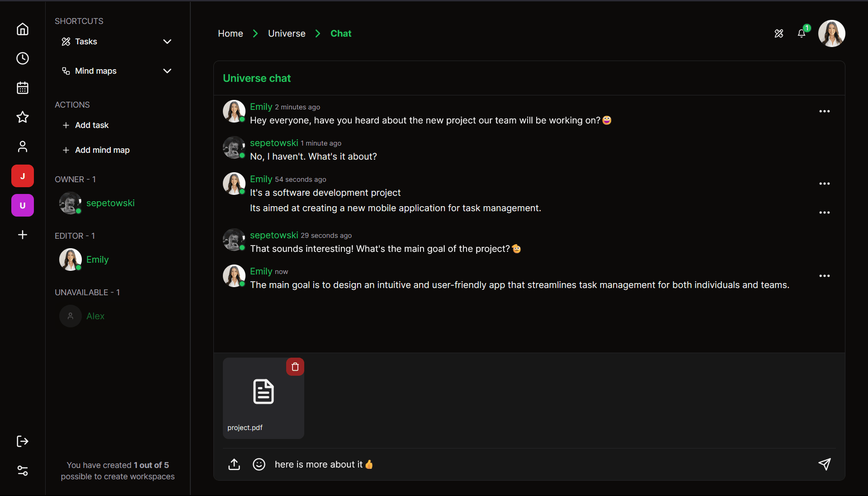
Task: Navigate to Universe breadcrumb
Action: point(287,33)
